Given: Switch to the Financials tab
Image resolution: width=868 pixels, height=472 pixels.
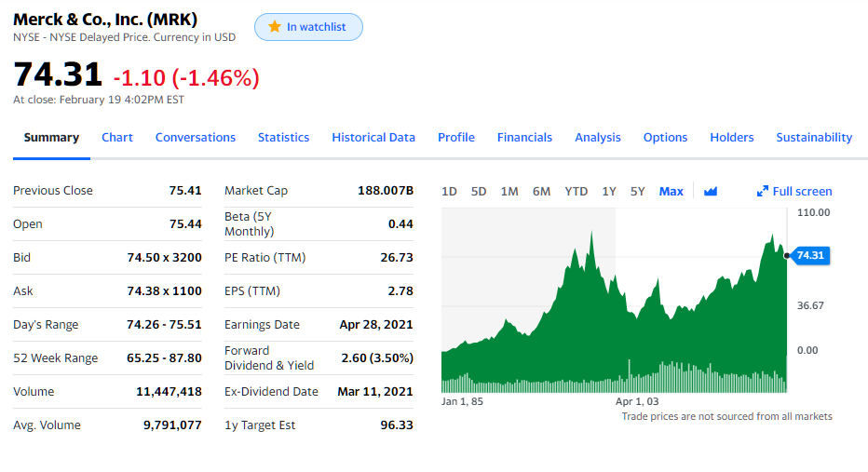Looking at the screenshot, I should coord(524,137).
